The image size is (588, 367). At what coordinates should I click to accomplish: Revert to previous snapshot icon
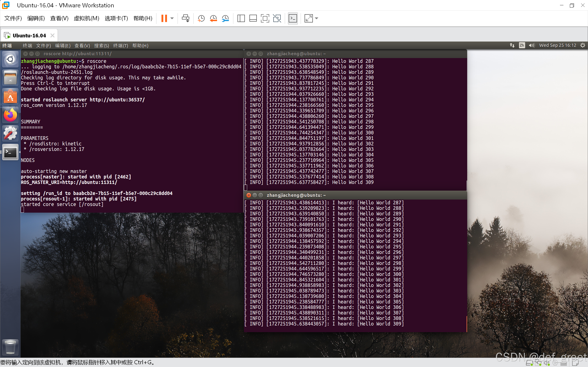click(213, 18)
